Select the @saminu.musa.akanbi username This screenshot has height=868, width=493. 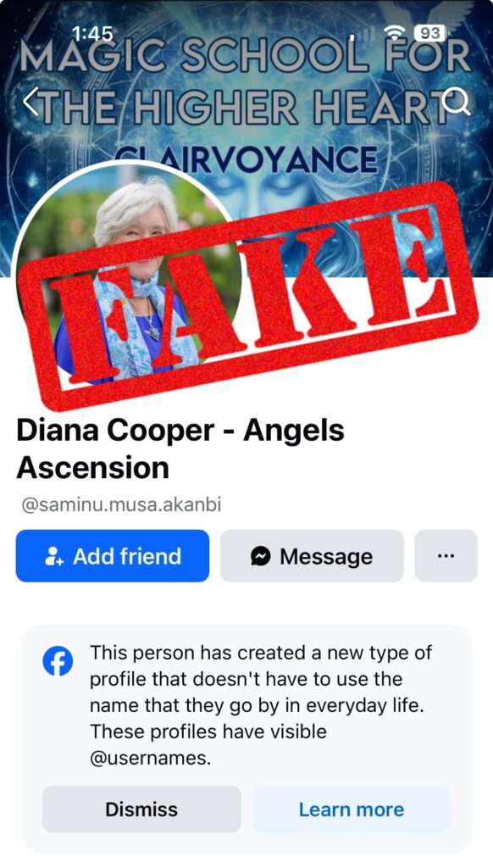pos(121,505)
